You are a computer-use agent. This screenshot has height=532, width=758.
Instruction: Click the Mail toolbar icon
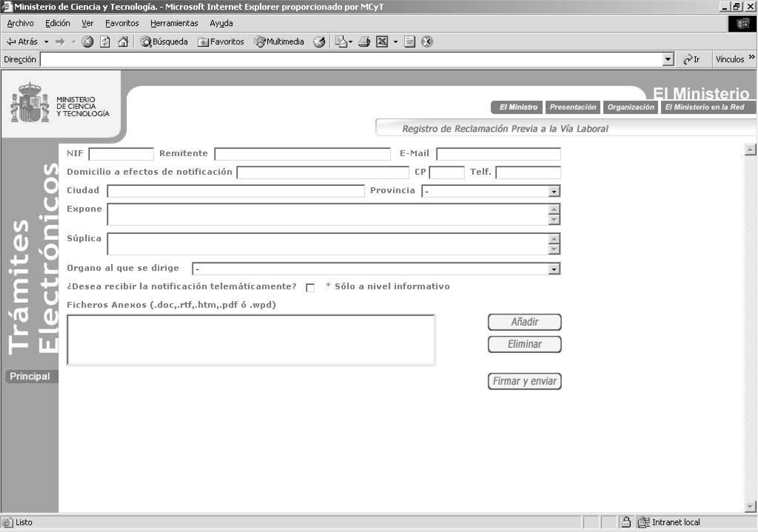[x=341, y=42]
